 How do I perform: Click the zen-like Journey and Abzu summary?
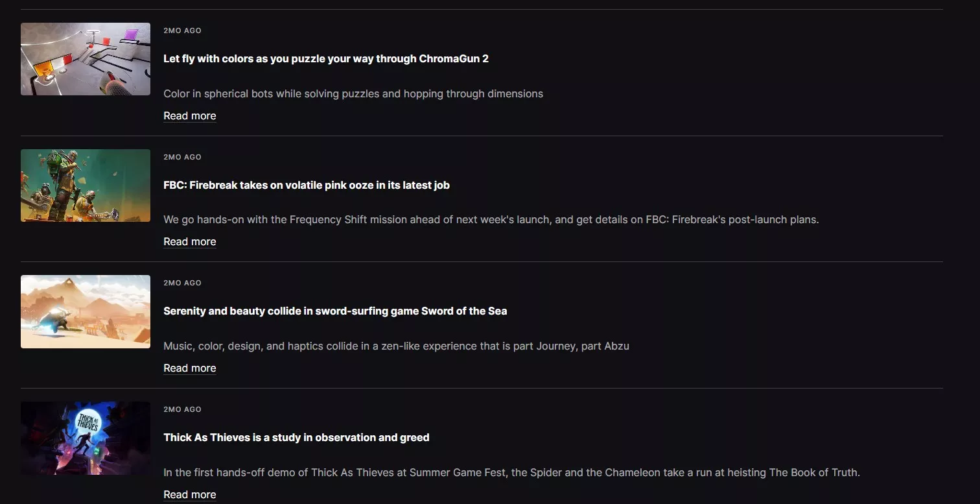396,346
